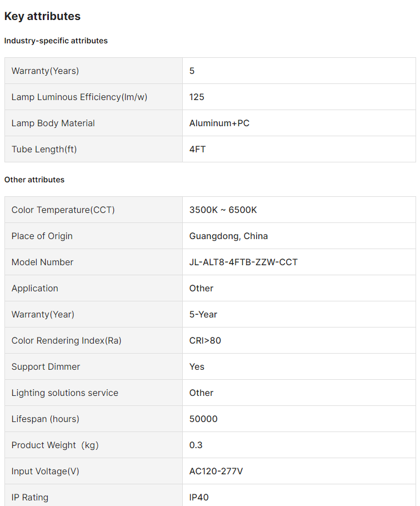Click the Lamp Luminous Efficiency value 125

tap(197, 97)
